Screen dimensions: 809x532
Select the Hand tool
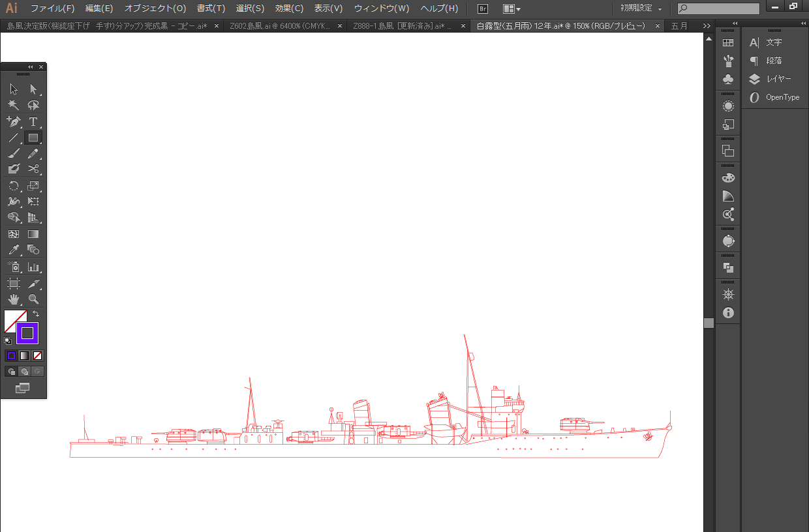[14, 299]
